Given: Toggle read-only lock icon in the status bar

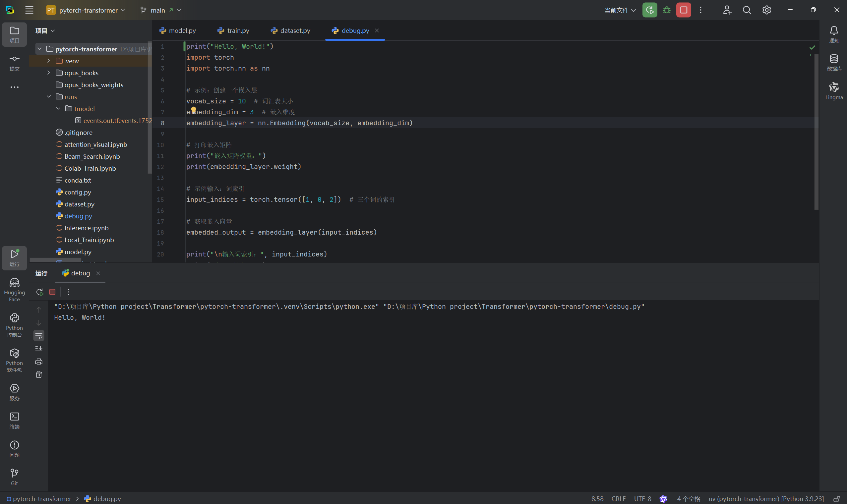Looking at the screenshot, I should (x=836, y=499).
